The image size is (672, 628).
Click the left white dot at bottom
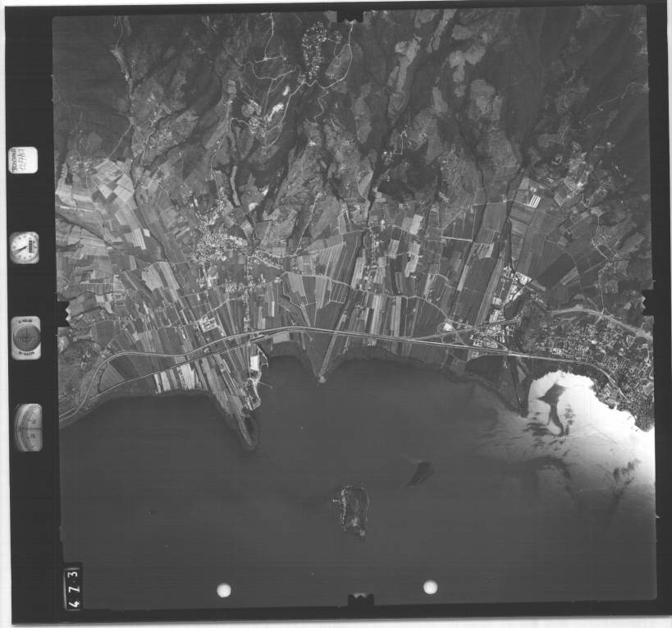tap(223, 589)
